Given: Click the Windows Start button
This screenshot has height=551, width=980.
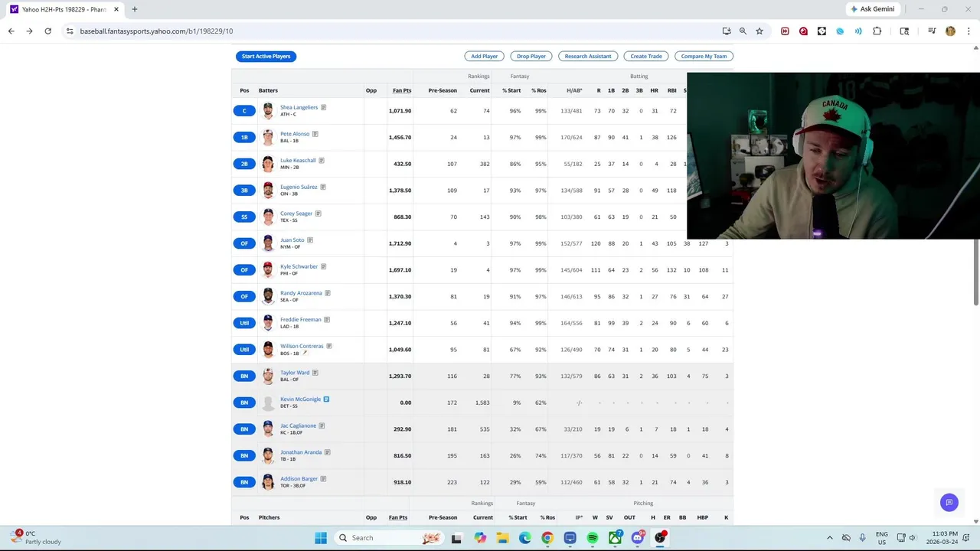Looking at the screenshot, I should pos(321,538).
